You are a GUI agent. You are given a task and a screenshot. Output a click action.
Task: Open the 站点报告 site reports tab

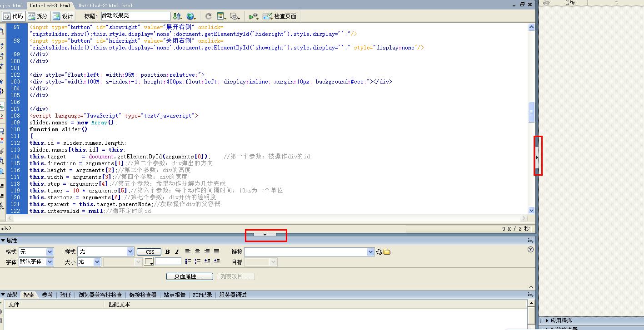click(175, 295)
